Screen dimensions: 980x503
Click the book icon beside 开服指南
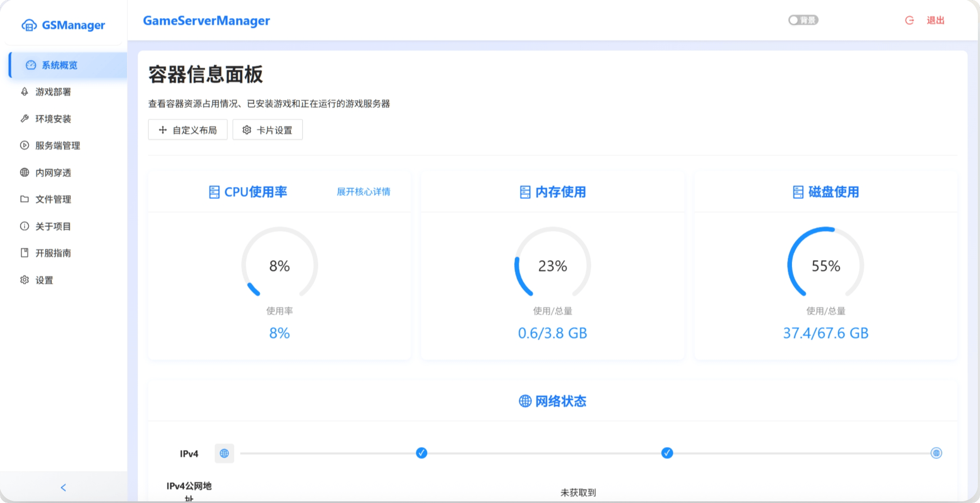pos(24,253)
